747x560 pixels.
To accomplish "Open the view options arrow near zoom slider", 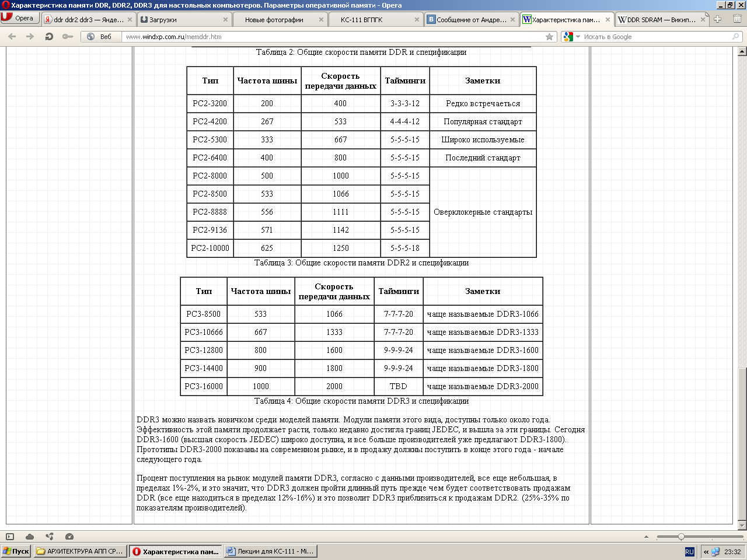I will click(x=646, y=537).
